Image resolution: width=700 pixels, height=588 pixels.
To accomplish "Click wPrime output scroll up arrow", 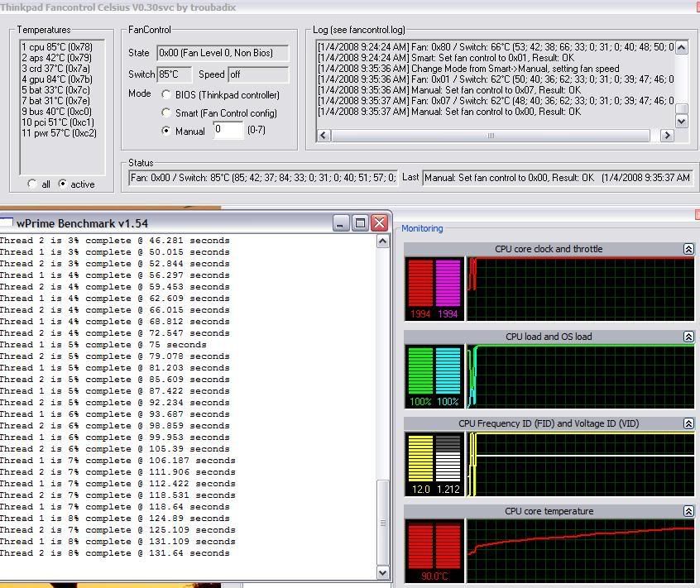I will coord(382,241).
